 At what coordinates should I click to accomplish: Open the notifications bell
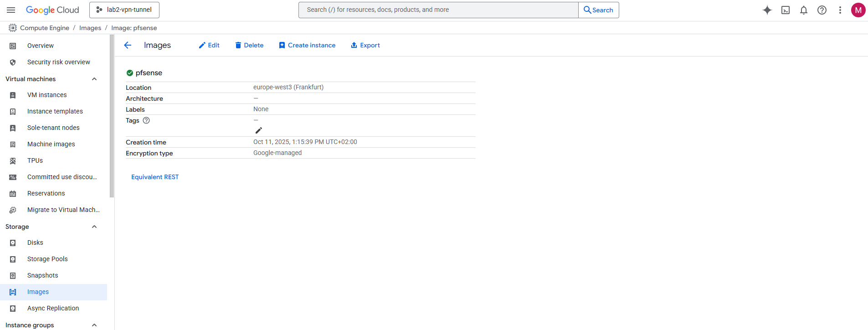point(804,10)
